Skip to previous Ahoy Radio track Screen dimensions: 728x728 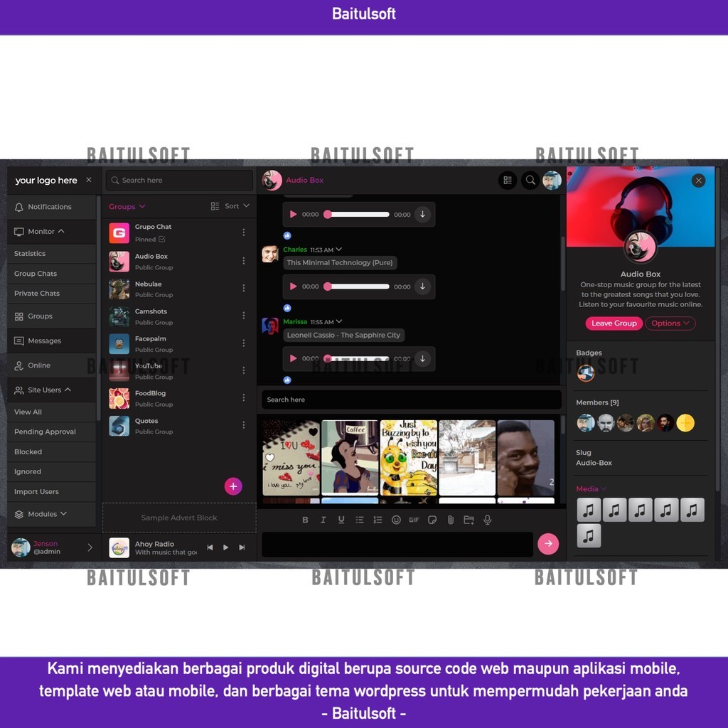click(x=210, y=547)
